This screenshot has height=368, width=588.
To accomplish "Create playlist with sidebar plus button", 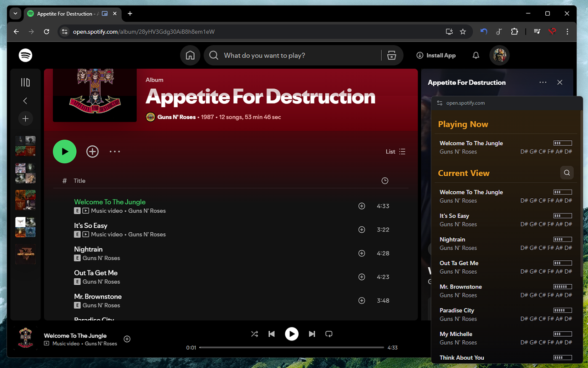I will 25,119.
